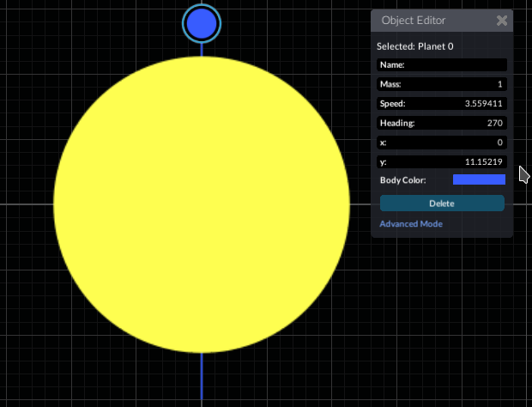Open the Advanced Mode link
Screen dimensions: 532x407
click(x=411, y=224)
